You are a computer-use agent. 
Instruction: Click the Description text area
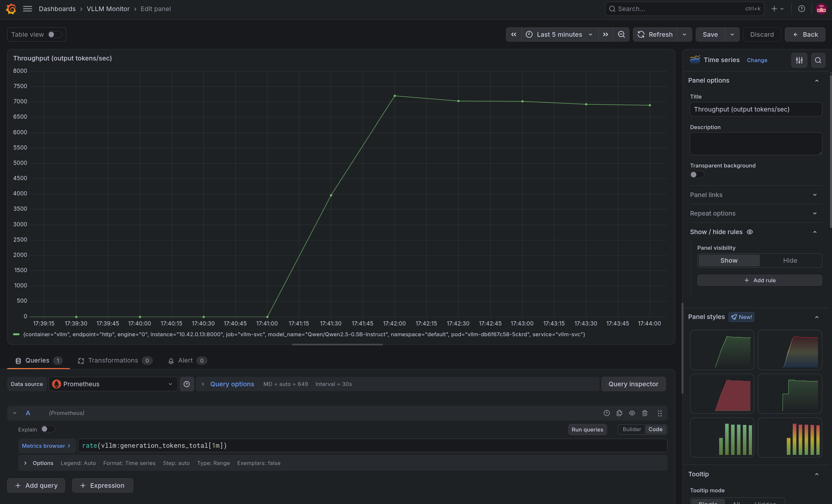click(756, 144)
